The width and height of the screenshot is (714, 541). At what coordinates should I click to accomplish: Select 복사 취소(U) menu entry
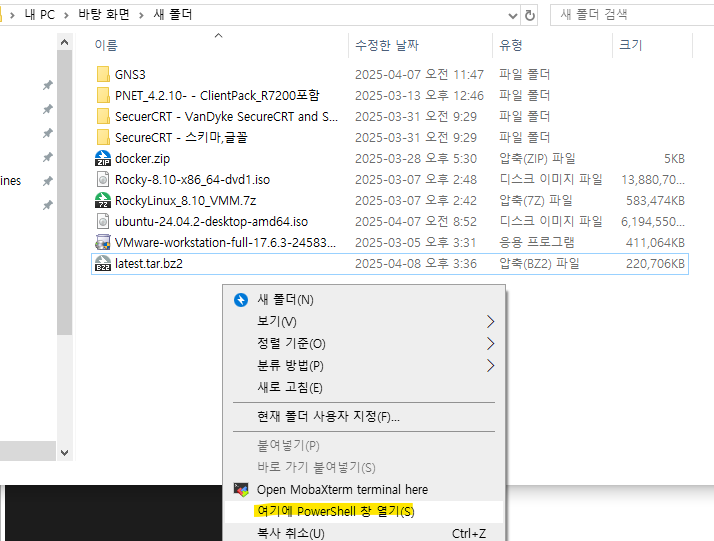(x=364, y=533)
